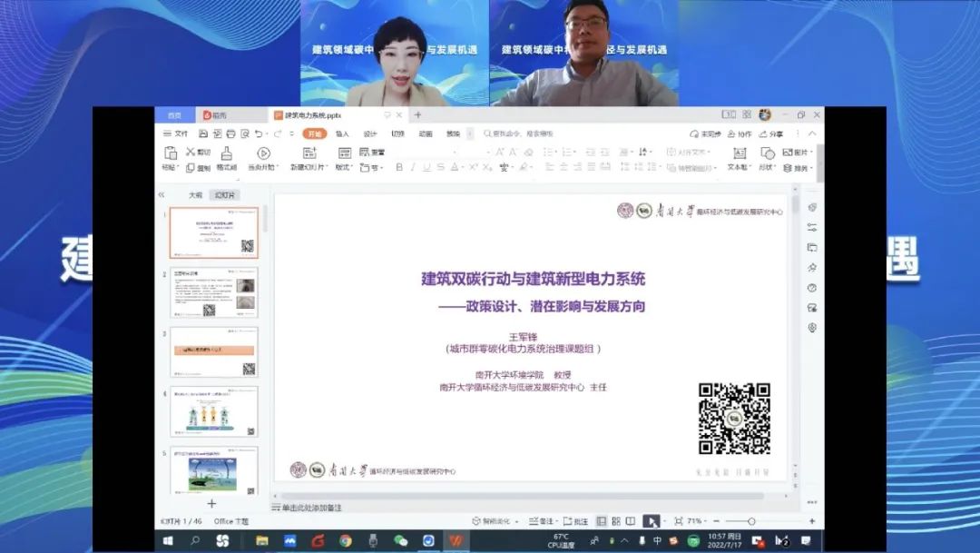Click the Save icon in quick access bar
The image size is (980, 553).
point(203,133)
